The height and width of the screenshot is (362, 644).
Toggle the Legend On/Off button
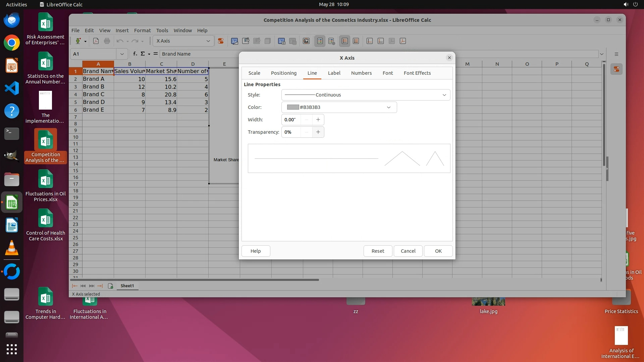[x=320, y=41]
